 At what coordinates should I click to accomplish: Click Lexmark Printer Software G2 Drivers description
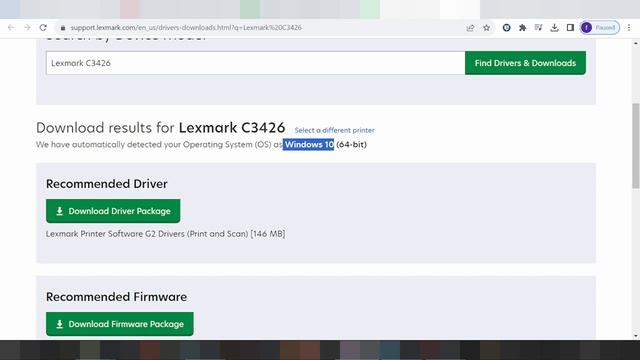pyautogui.click(x=165, y=234)
